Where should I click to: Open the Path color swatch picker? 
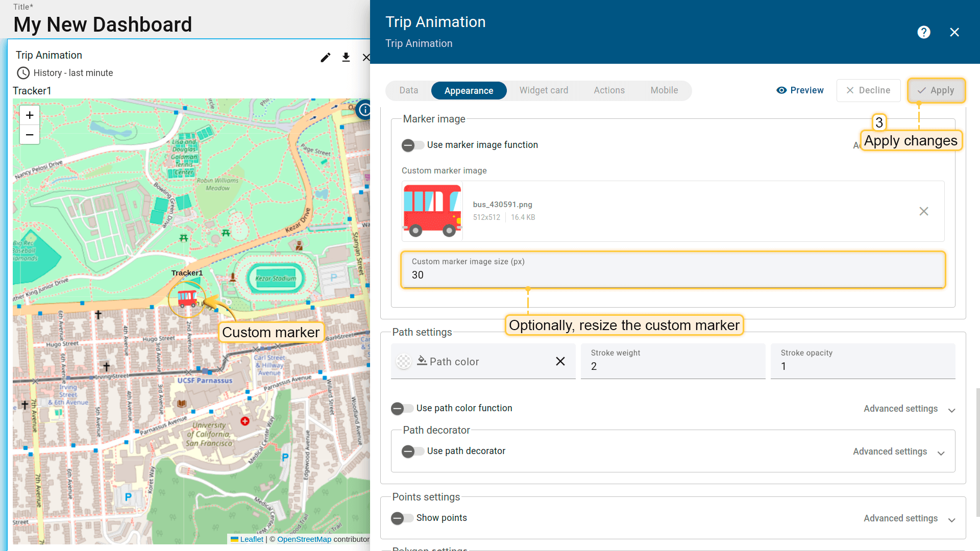404,362
